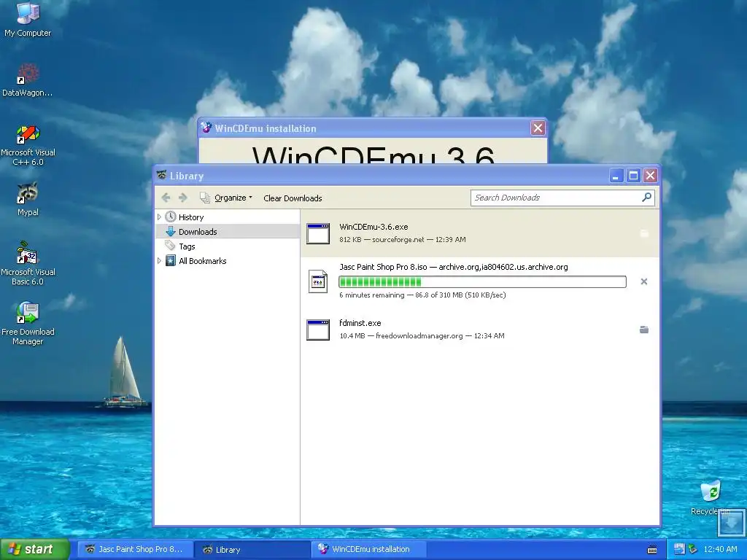Viewport: 747px width, 560px height.
Task: Cancel the Jasc Paint Shop Pro 8.iso download
Action: pos(644,281)
